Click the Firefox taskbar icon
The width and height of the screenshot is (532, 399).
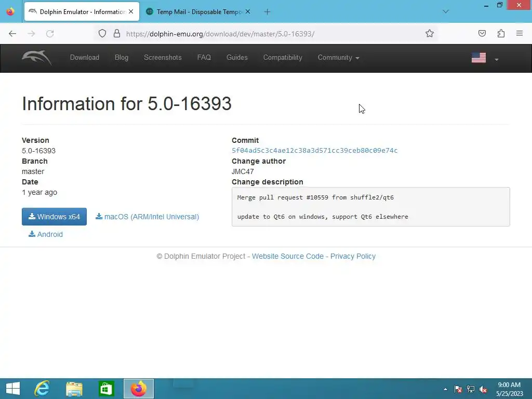(138, 389)
